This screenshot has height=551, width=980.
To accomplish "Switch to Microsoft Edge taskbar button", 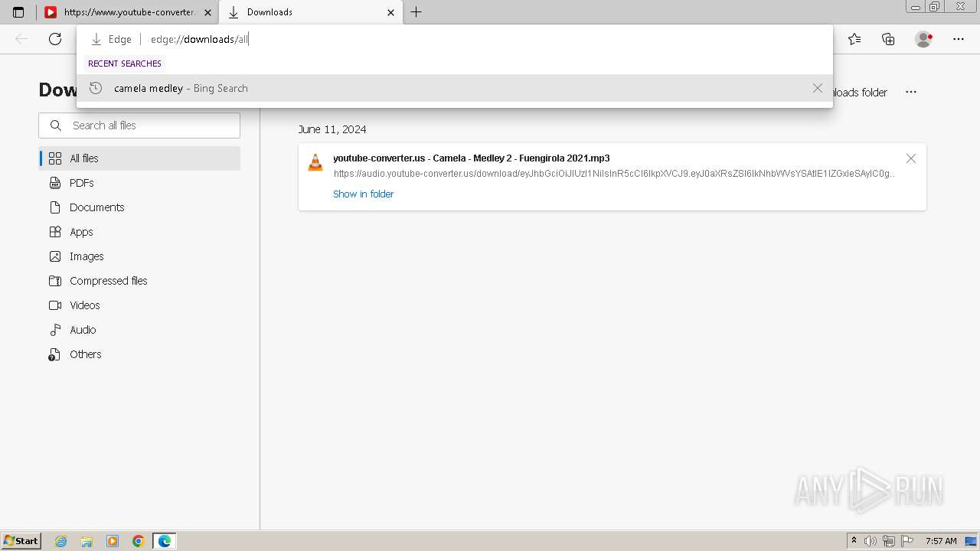I will point(165,541).
